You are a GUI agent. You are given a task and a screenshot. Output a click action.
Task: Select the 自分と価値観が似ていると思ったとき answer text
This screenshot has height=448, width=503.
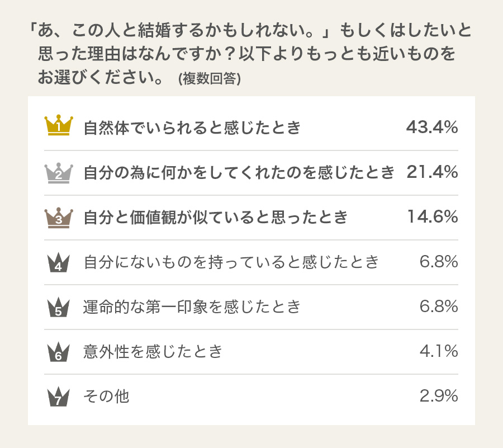click(216, 217)
